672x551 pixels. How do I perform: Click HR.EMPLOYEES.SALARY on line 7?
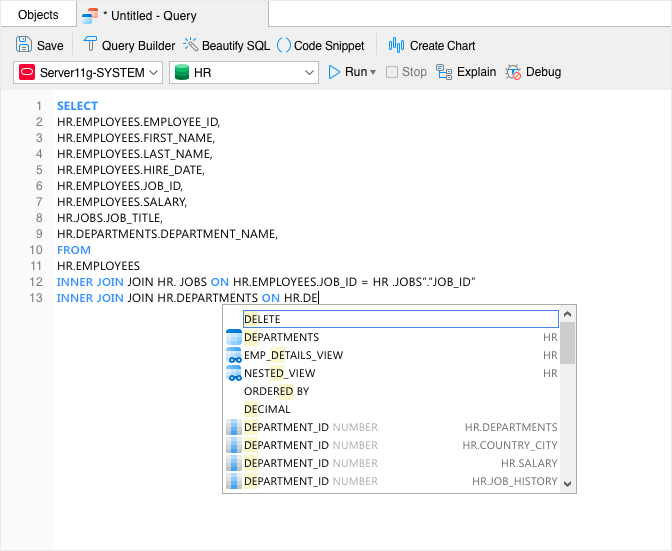pyautogui.click(x=122, y=202)
